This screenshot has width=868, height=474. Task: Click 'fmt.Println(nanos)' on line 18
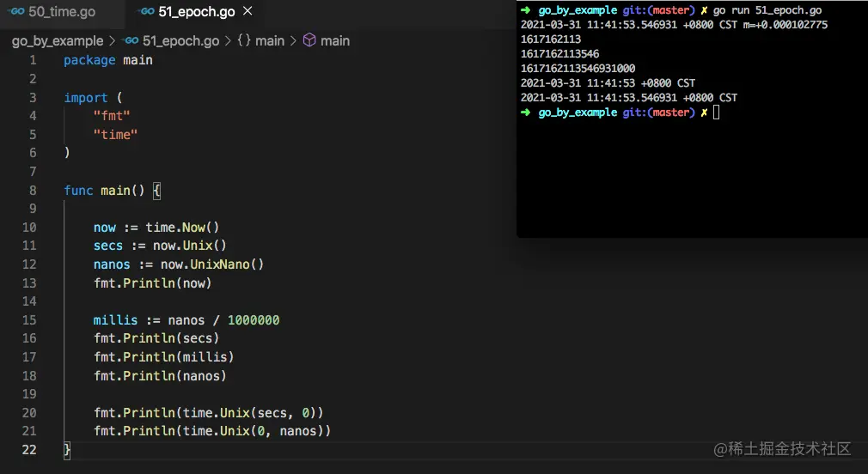tap(160, 376)
